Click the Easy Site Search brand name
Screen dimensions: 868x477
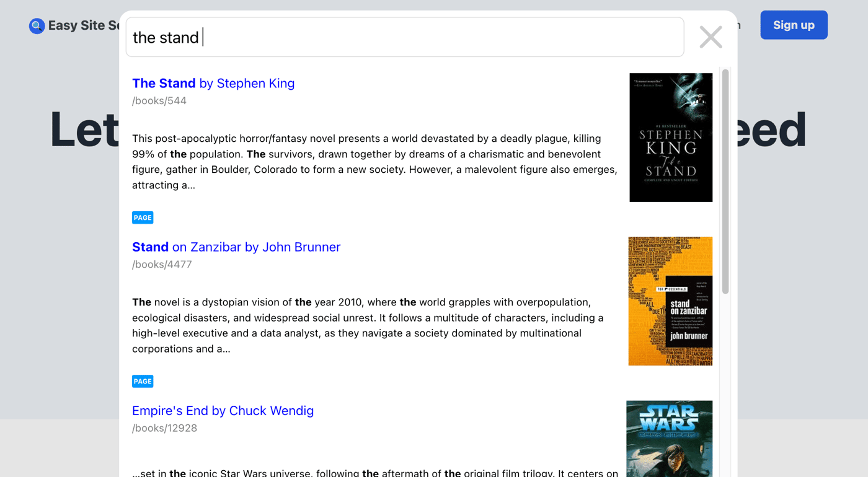(84, 25)
